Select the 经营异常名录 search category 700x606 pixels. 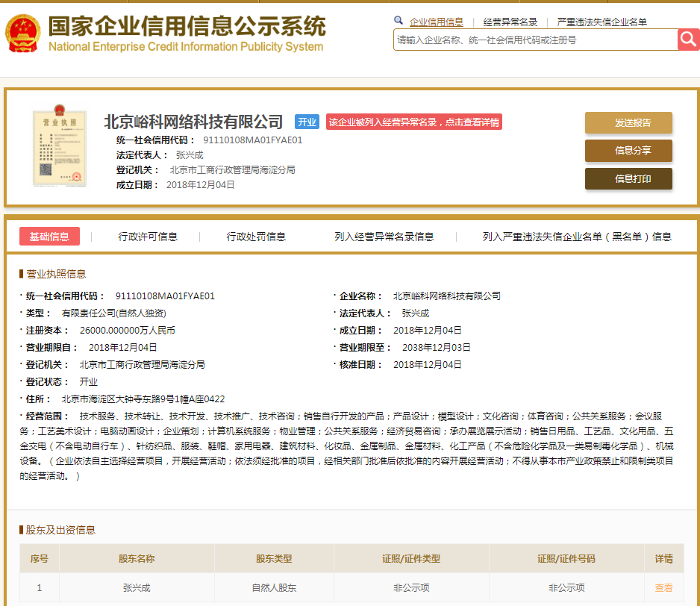click(x=510, y=22)
